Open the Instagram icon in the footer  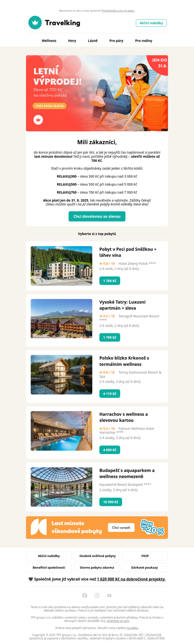97,596
